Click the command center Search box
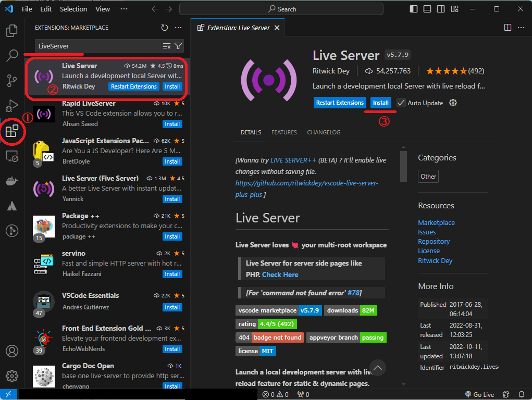This screenshot has width=532, height=400. pos(281,9)
